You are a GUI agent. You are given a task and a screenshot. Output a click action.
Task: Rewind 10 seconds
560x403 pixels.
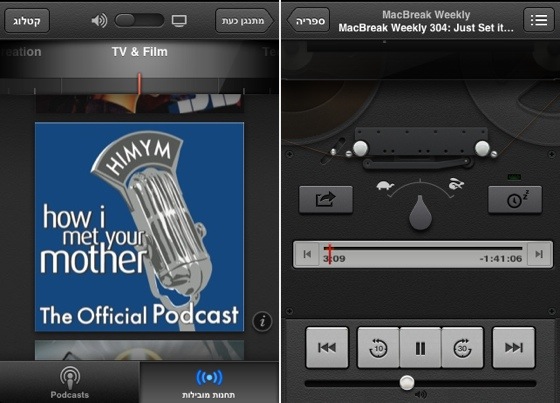[x=379, y=347]
